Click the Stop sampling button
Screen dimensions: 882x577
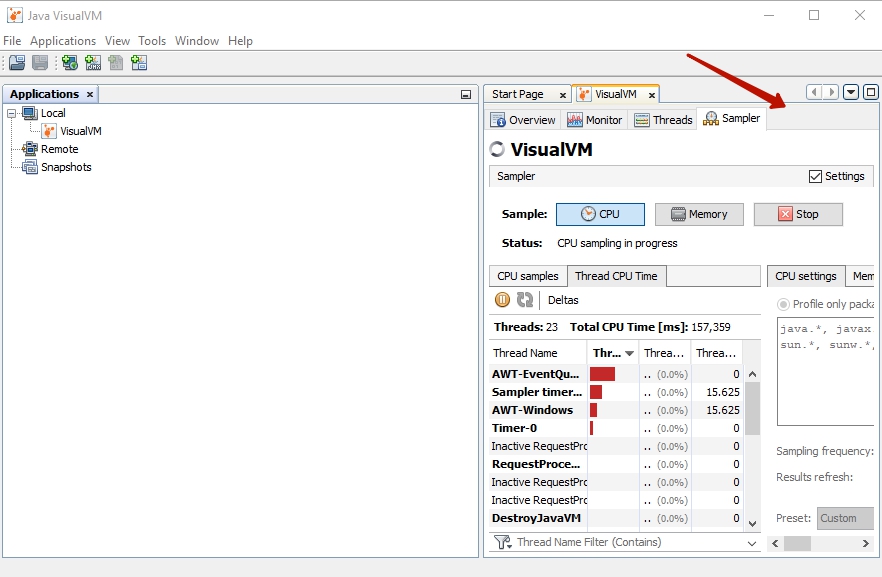(798, 213)
